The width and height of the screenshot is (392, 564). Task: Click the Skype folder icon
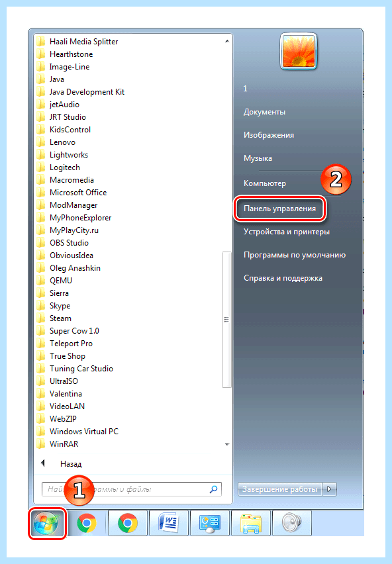(x=40, y=306)
